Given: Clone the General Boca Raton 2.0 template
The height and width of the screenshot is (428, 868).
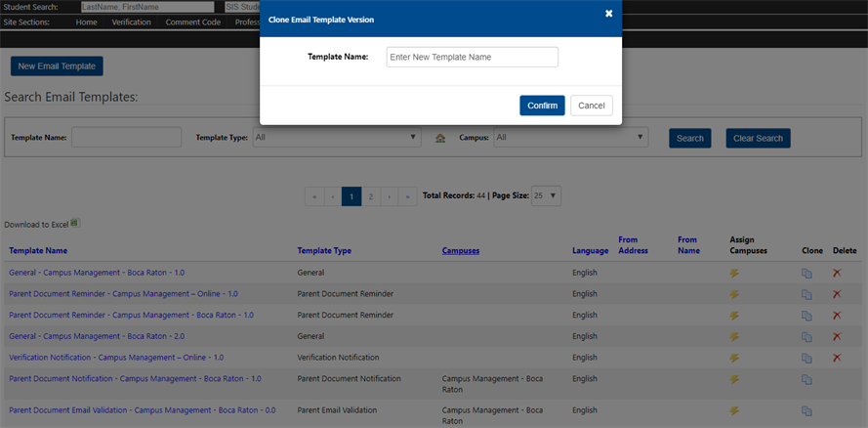Looking at the screenshot, I should [806, 337].
